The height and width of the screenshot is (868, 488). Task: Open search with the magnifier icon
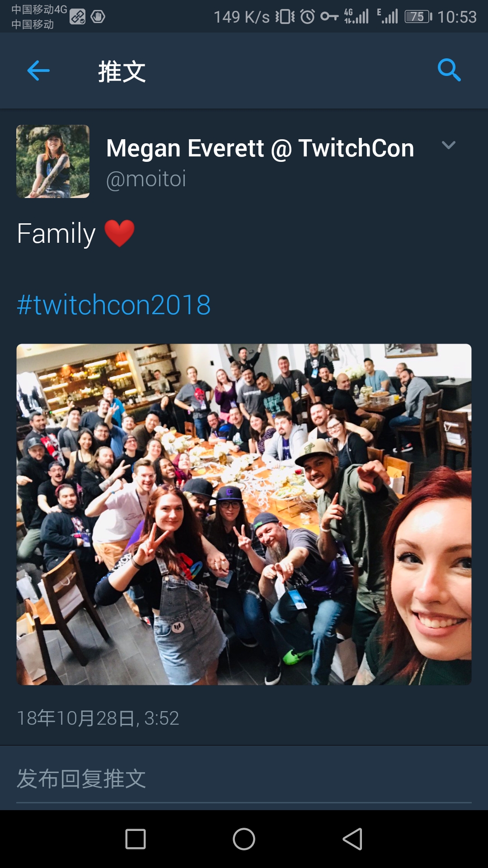[x=449, y=71]
